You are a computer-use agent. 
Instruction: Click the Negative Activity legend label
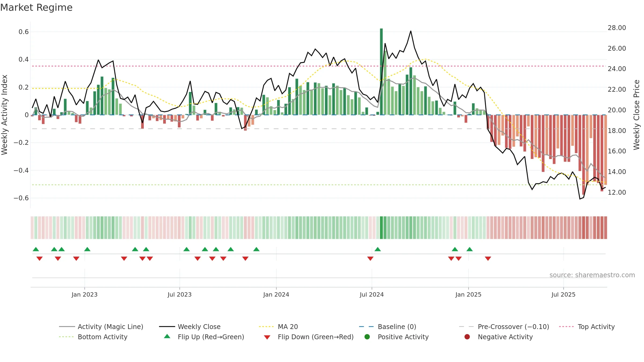point(505,337)
